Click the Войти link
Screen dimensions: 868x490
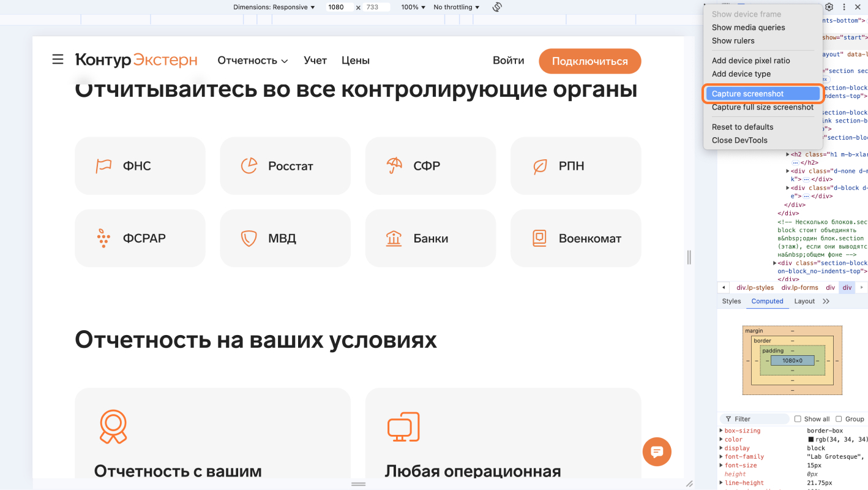click(x=509, y=61)
